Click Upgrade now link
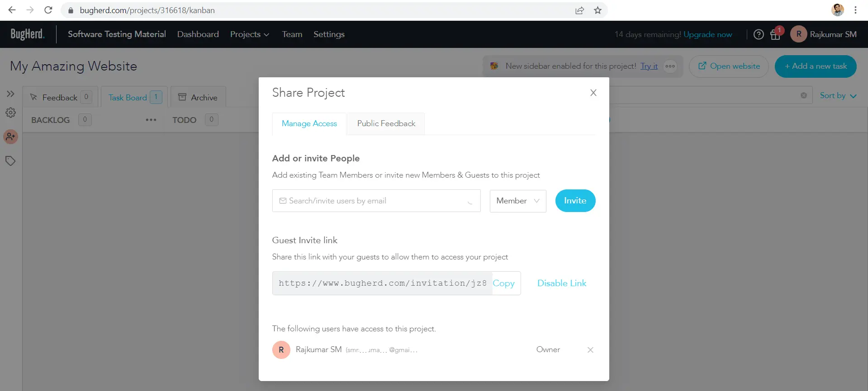The height and width of the screenshot is (391, 868). coord(707,34)
